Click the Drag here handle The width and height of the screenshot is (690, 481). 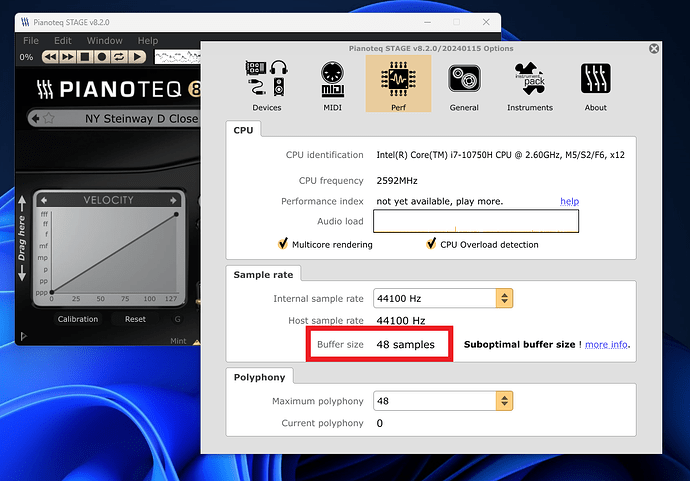22,238
